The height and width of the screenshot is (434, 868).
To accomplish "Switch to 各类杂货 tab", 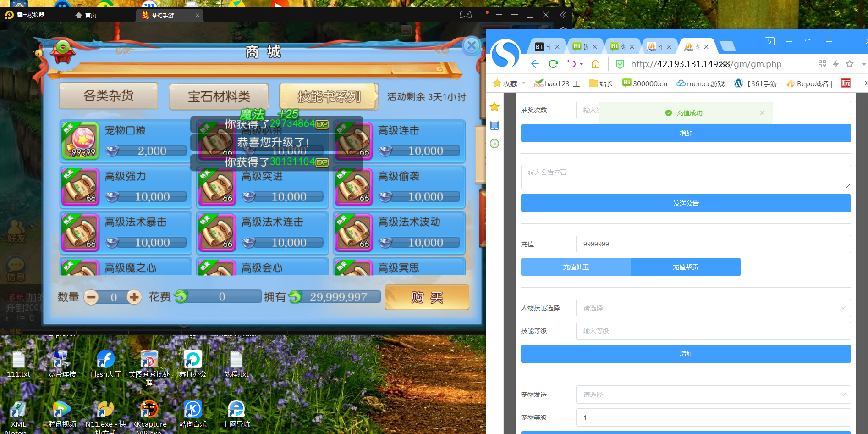I will pyautogui.click(x=109, y=96).
